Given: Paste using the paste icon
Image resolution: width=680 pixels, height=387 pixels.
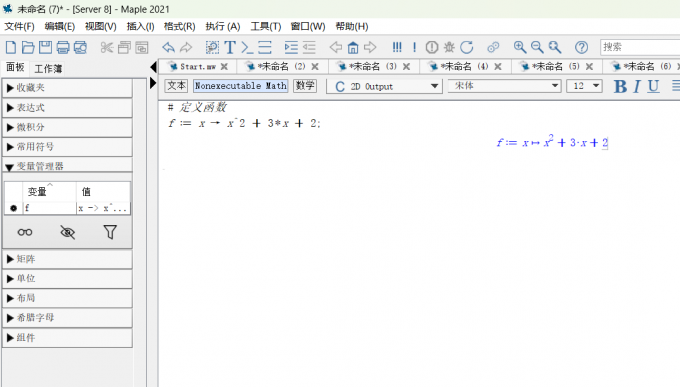Looking at the screenshot, I should (142, 47).
